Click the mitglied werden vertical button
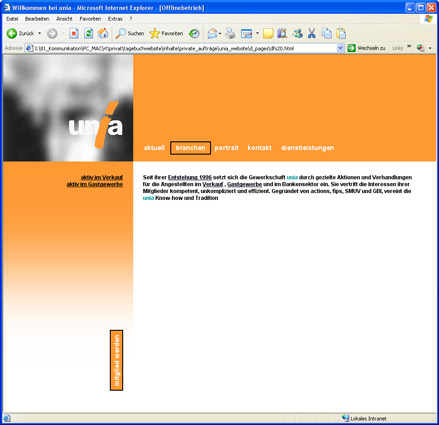This screenshot has height=425, width=439. point(117,360)
